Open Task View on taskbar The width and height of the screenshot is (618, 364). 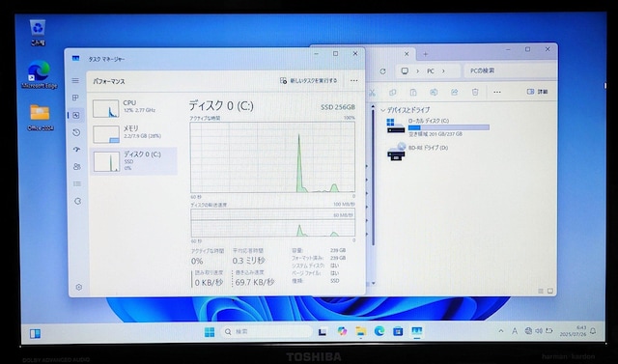point(322,332)
